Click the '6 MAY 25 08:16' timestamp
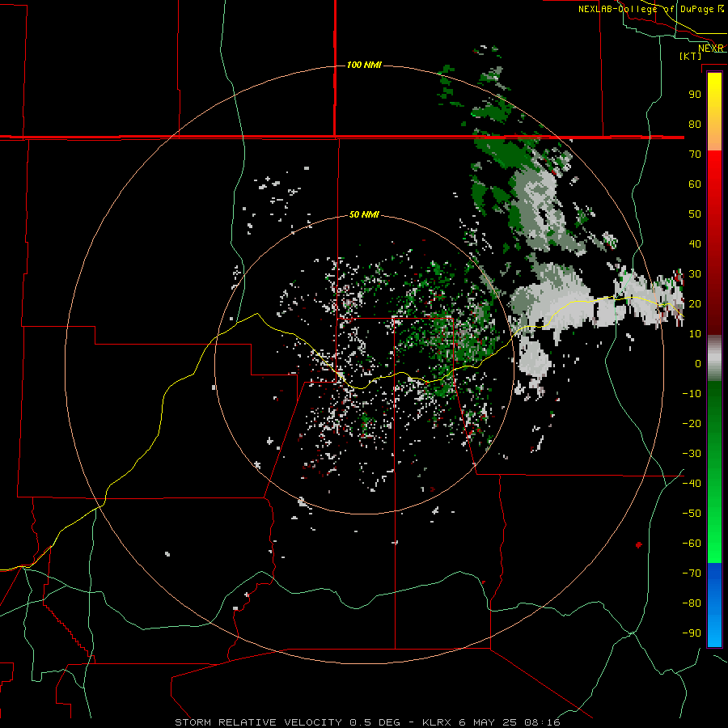 click(510, 722)
